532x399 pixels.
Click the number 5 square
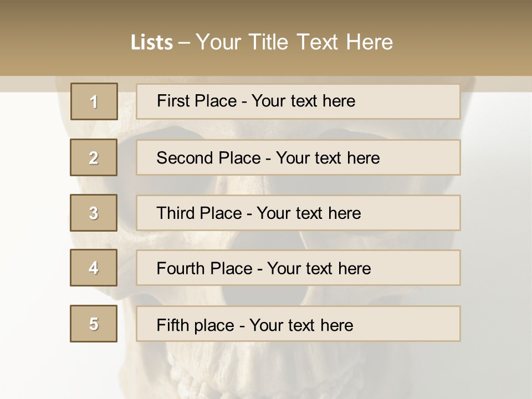click(x=94, y=324)
